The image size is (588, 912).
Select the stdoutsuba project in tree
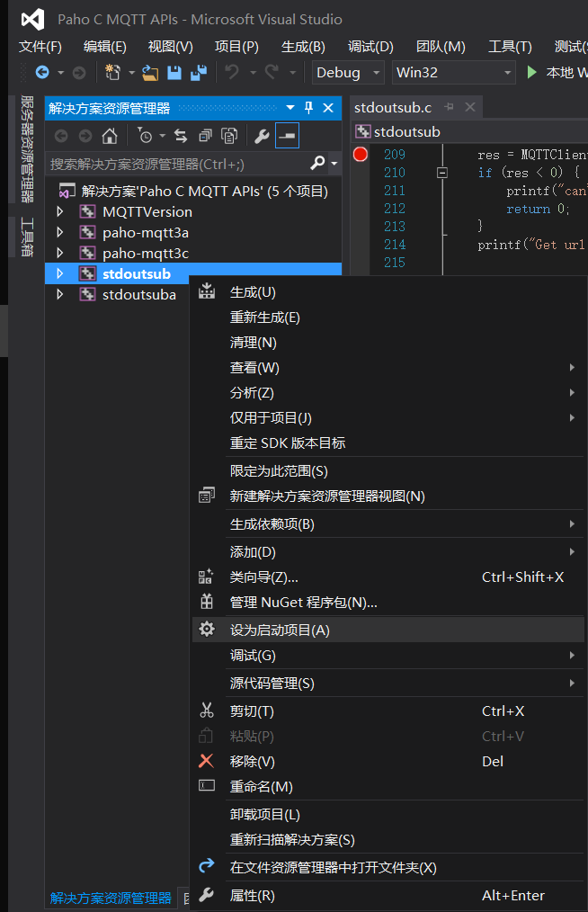139,294
